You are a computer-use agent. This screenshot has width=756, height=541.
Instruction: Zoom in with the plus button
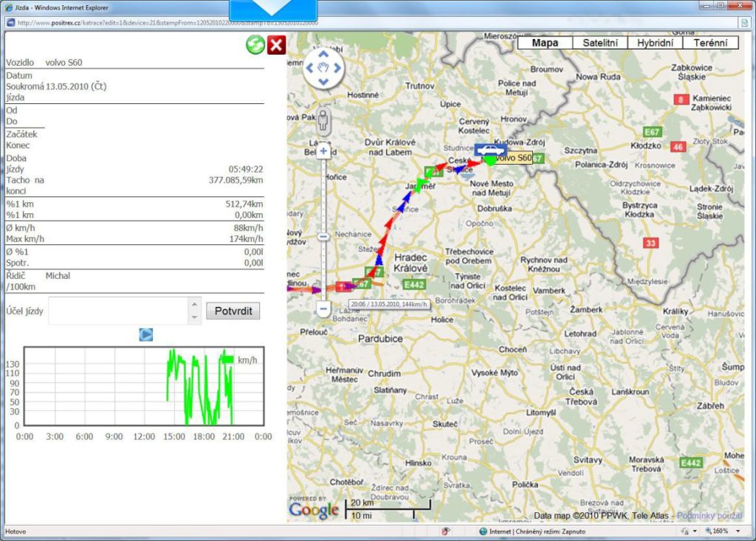tap(323, 151)
